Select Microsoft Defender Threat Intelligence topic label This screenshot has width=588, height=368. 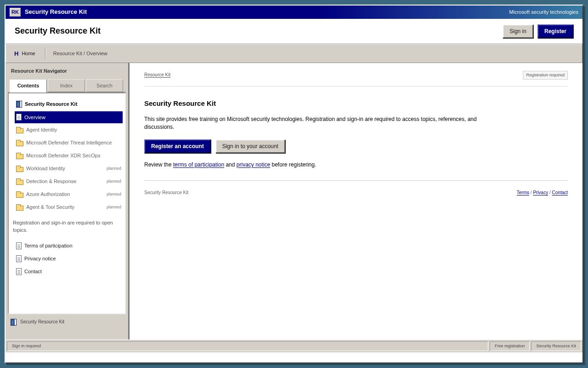(69, 143)
